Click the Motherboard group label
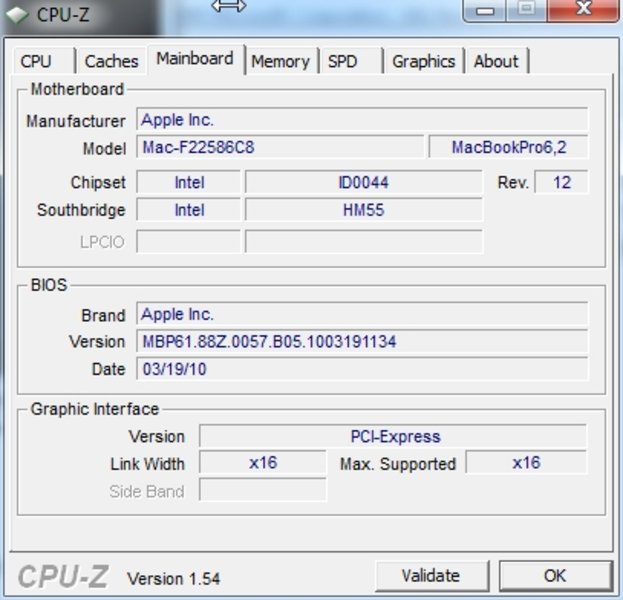Viewport: 623px width, 600px height. click(x=77, y=89)
